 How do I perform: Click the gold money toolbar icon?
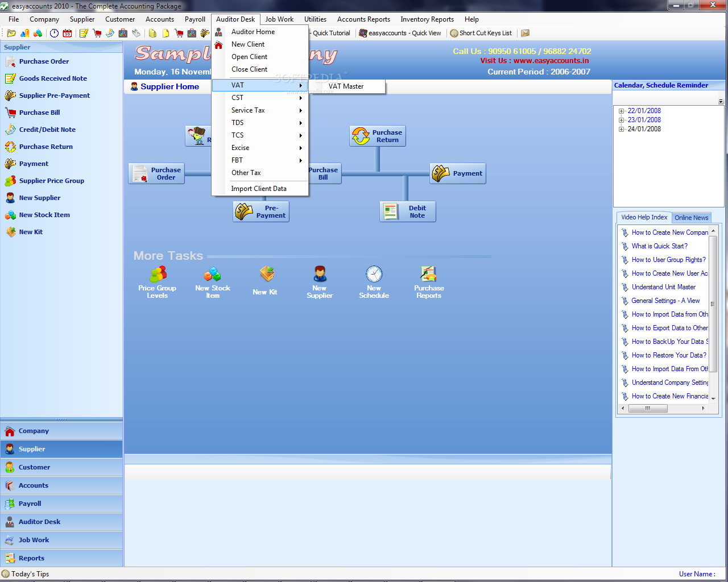pyautogui.click(x=205, y=33)
